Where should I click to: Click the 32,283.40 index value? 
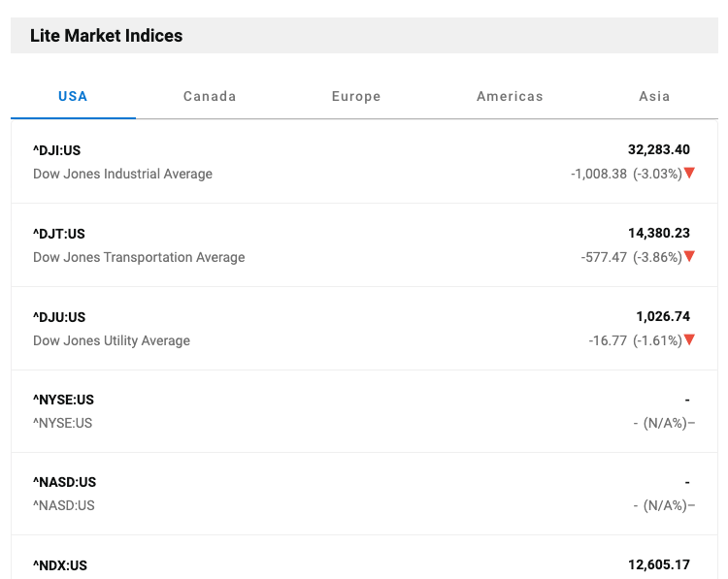point(659,150)
